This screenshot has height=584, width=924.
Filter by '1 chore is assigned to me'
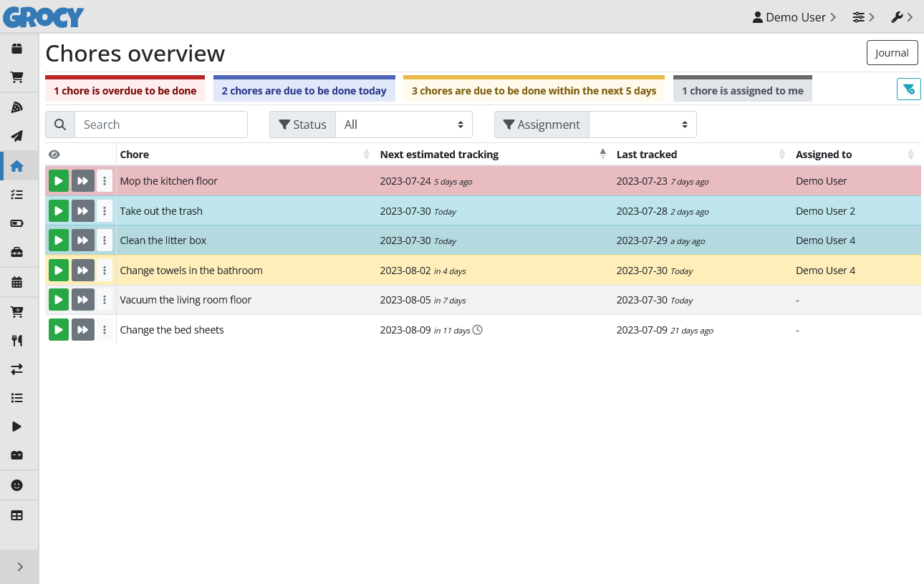742,91
